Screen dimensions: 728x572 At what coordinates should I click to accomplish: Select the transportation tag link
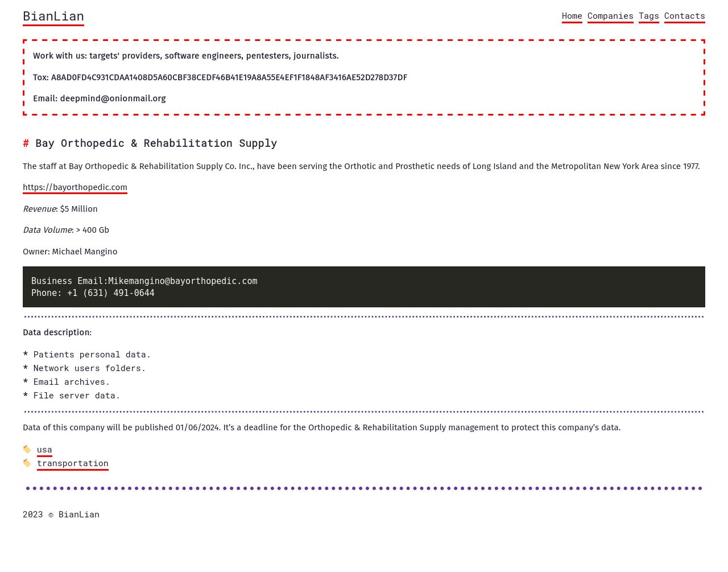point(72,463)
